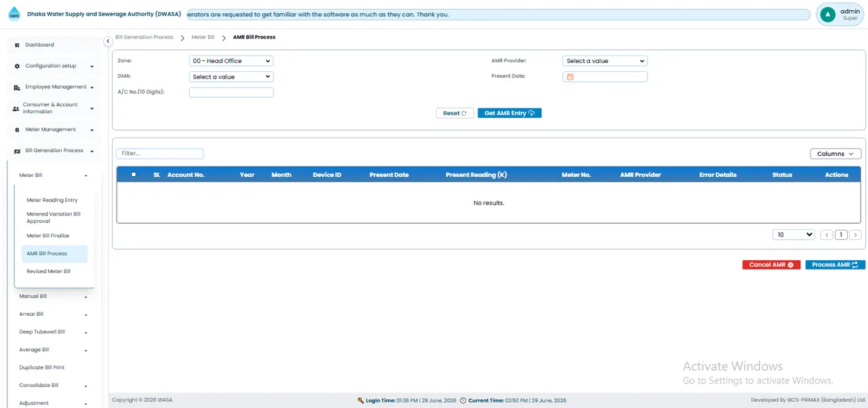
Task: Click the clock icon beside Current Time
Action: [463, 401]
